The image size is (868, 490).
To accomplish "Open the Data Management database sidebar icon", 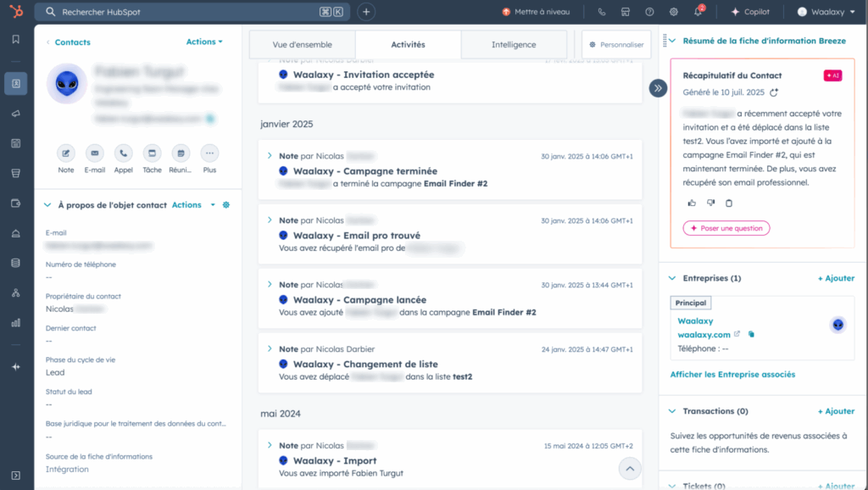I will (x=16, y=263).
